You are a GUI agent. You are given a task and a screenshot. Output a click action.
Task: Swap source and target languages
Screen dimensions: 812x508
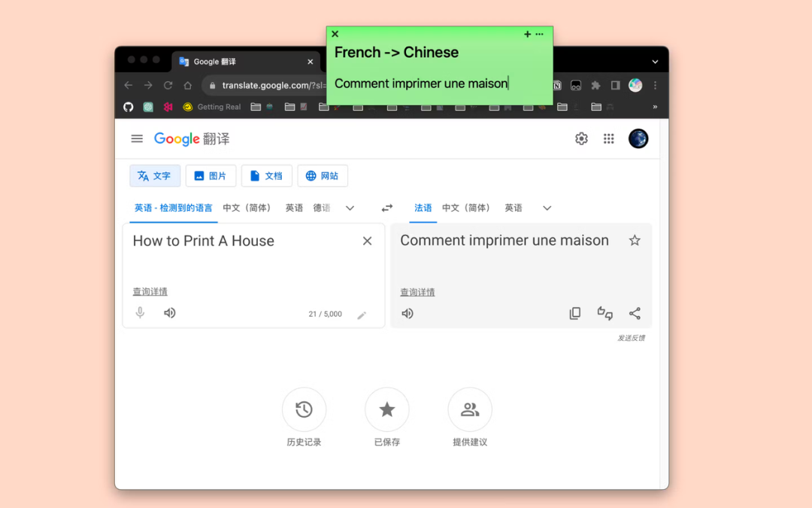[x=387, y=208]
